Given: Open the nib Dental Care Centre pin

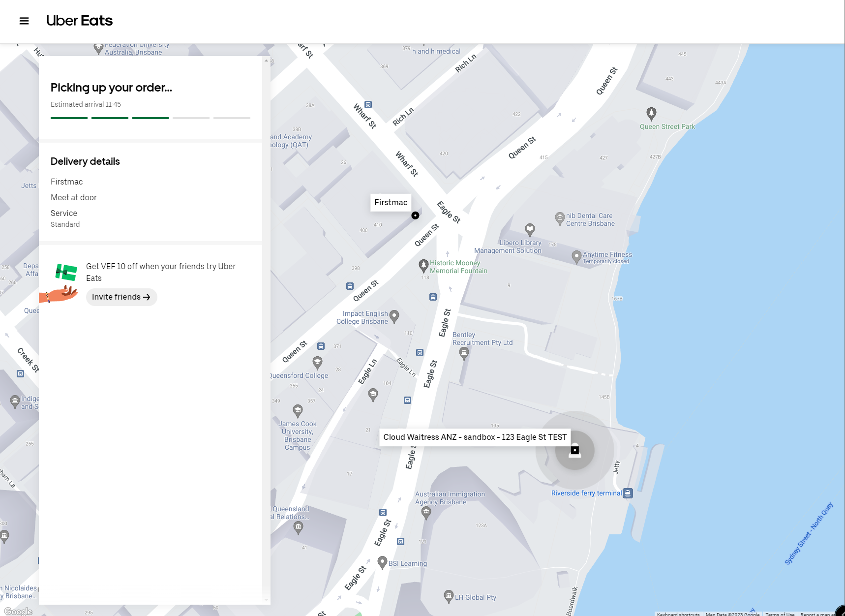Looking at the screenshot, I should [x=560, y=218].
